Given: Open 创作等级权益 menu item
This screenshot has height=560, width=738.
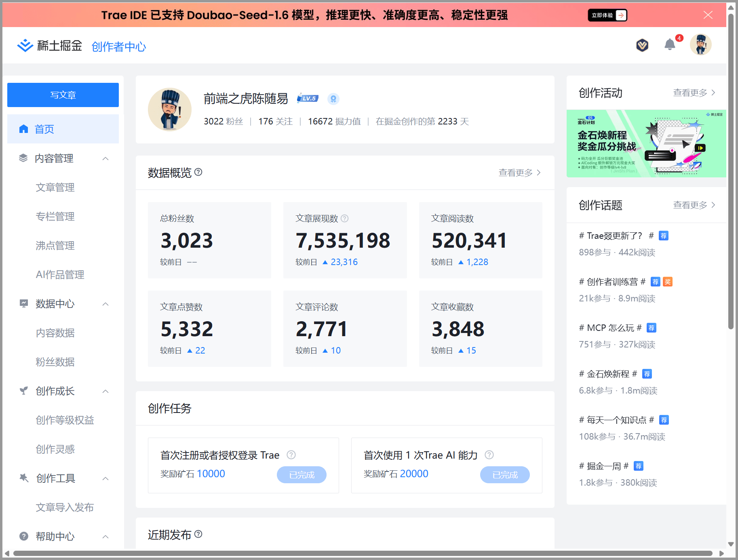Looking at the screenshot, I should point(65,420).
